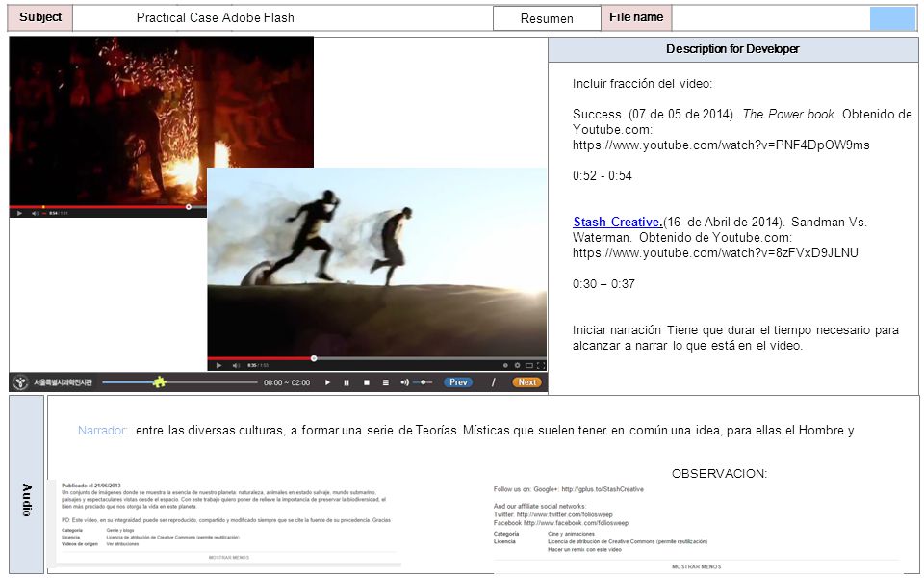Open the Stash Creative hyperlink
Screen dimensions: 924x578
618,223
